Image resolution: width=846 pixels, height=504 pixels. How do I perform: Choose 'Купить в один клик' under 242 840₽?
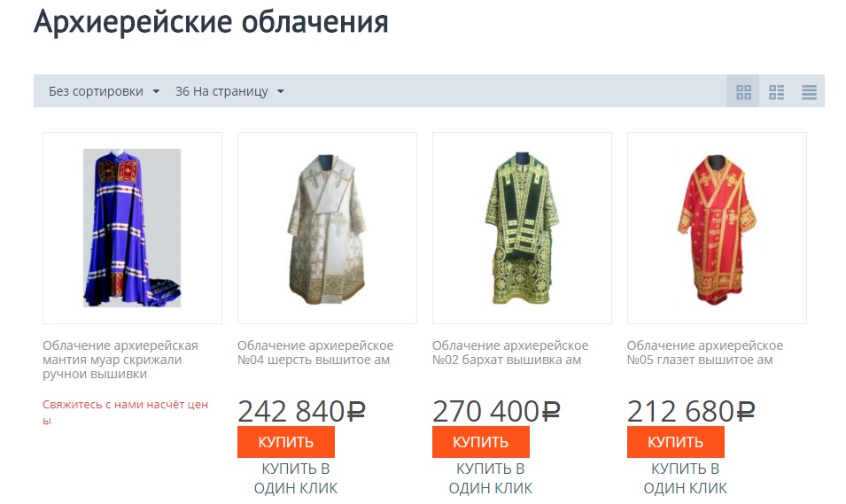(296, 478)
